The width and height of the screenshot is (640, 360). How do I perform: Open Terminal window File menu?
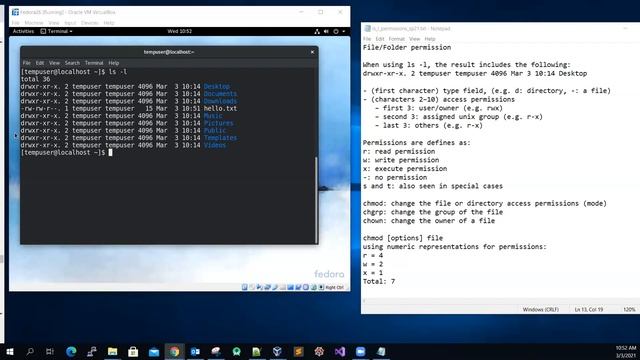[x=27, y=63]
